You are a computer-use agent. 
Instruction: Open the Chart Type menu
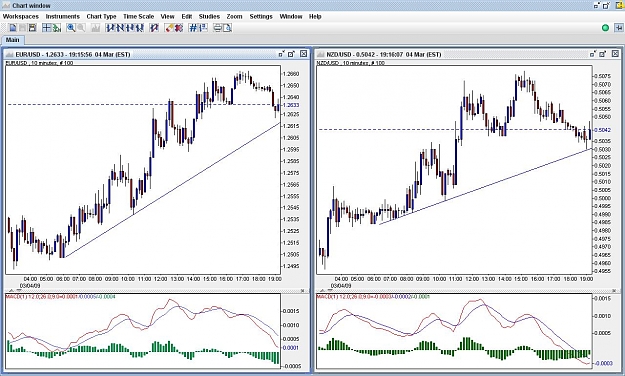pyautogui.click(x=101, y=16)
